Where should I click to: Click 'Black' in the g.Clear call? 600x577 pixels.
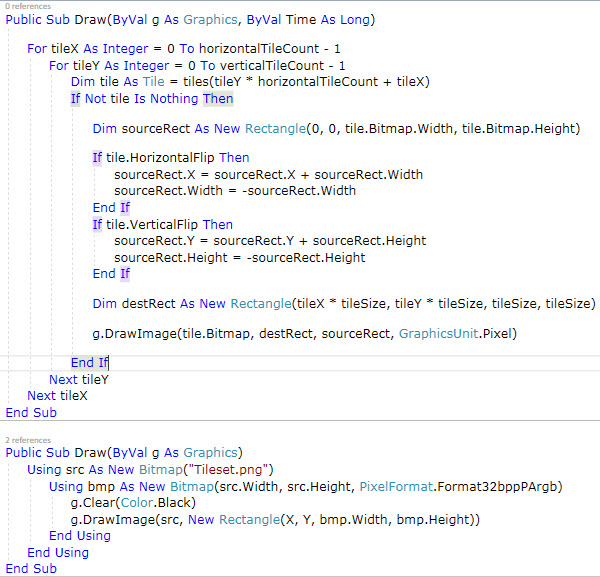(174, 502)
